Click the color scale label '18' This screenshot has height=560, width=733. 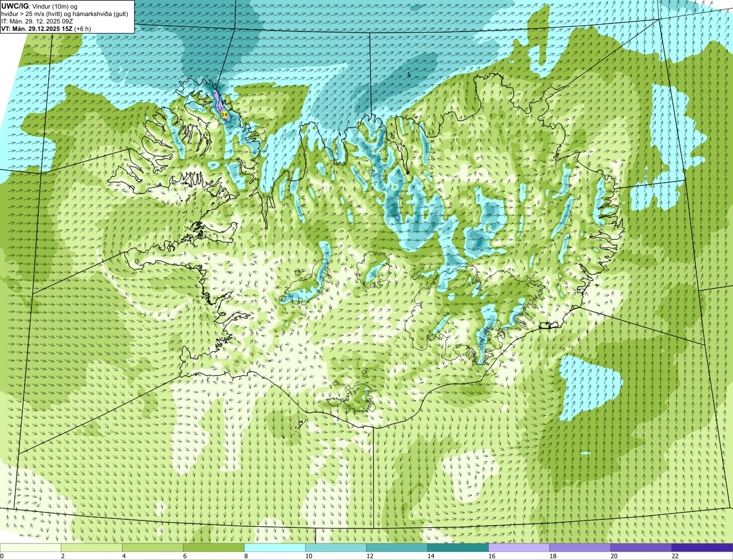(x=553, y=556)
